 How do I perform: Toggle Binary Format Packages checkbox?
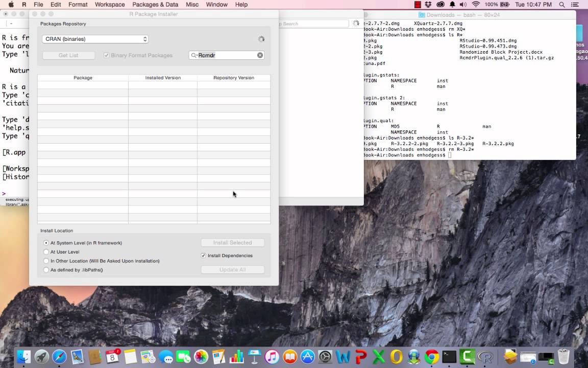[107, 55]
